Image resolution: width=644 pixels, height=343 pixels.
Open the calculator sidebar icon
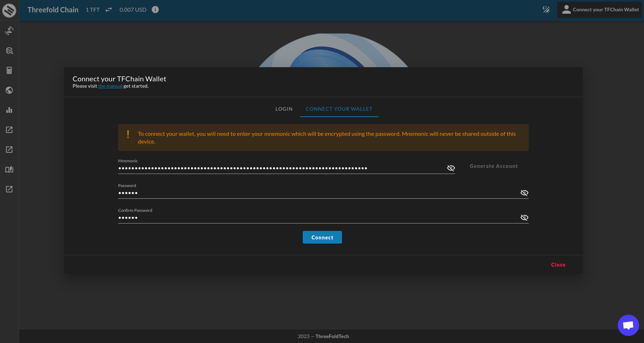click(x=9, y=70)
